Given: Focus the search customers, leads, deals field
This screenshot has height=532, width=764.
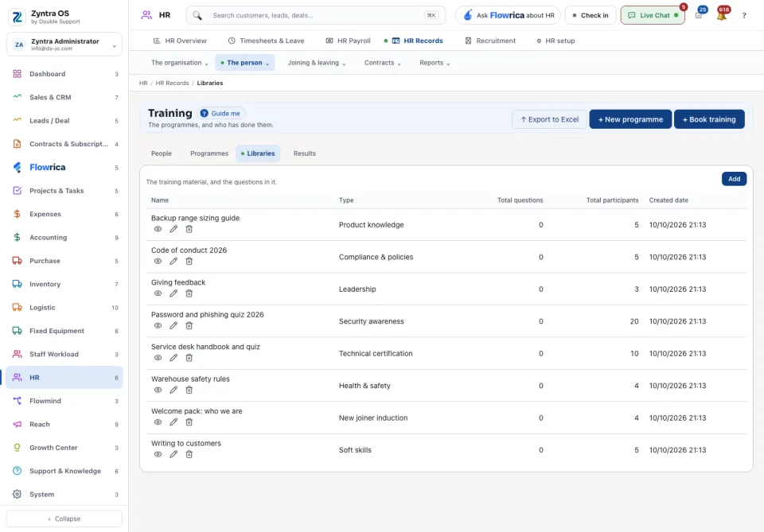Looking at the screenshot, I should tap(316, 15).
